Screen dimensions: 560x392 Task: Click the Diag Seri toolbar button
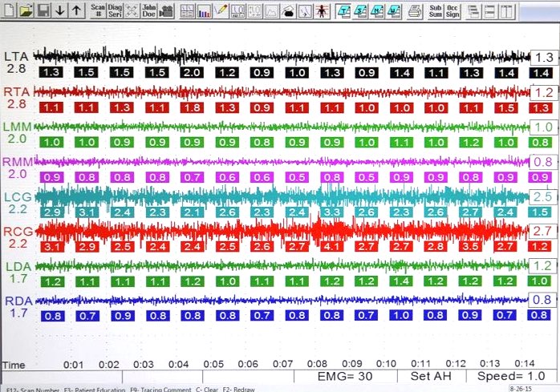(x=116, y=10)
